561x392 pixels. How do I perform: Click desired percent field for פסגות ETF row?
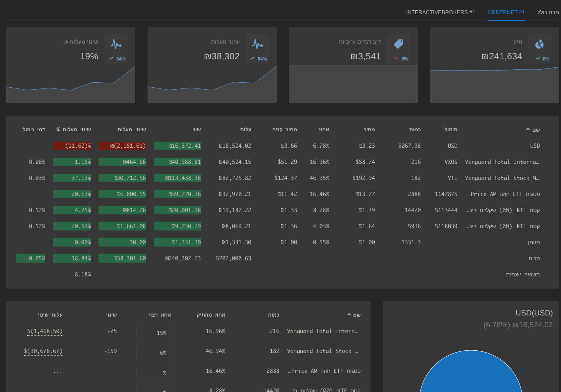154,373
